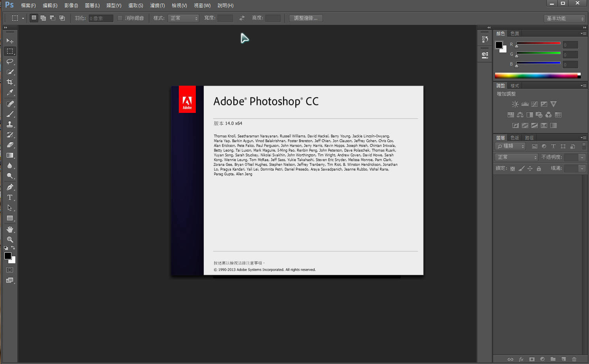Screen dimensions: 589x364
Task: Toggle lock transparent pixels
Action: (512, 169)
